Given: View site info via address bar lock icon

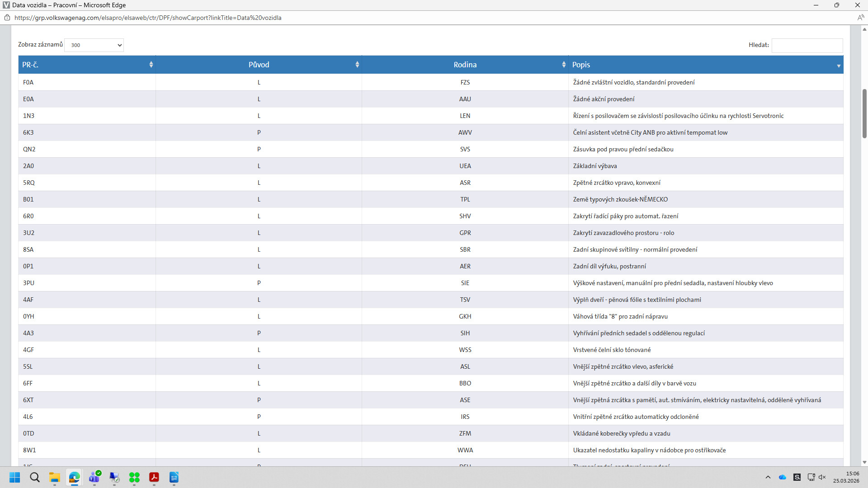Looking at the screenshot, I should (x=7, y=18).
